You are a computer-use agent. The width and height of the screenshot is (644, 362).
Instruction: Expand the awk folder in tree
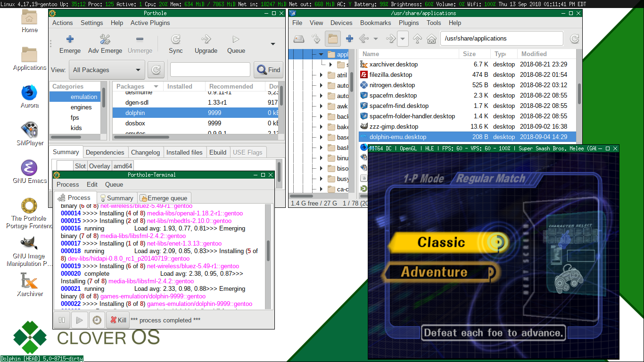coord(321,106)
